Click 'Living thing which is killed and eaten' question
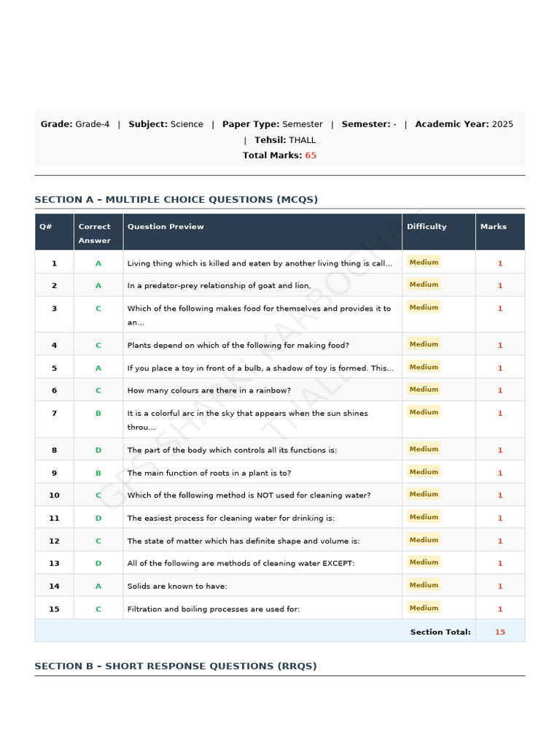560x747 pixels. coord(260,263)
